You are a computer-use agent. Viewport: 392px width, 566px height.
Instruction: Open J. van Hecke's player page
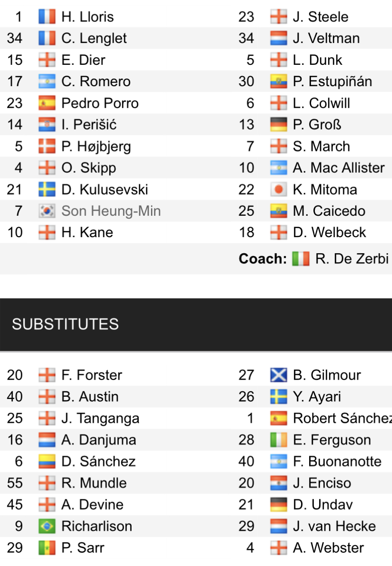point(334,526)
